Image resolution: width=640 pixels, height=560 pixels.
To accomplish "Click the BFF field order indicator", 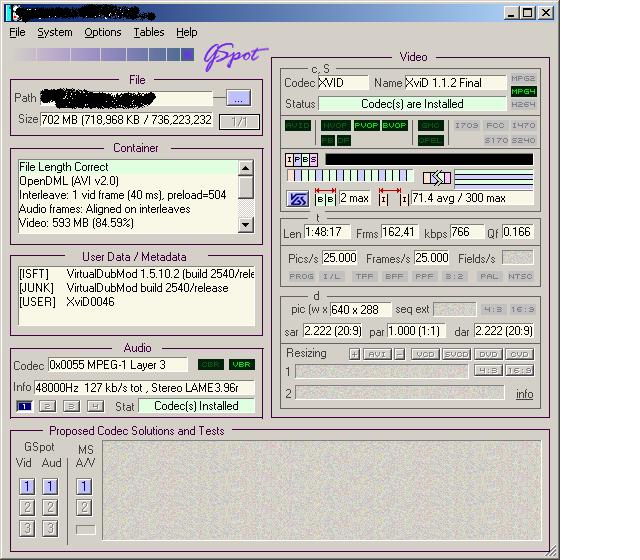I will click(394, 276).
